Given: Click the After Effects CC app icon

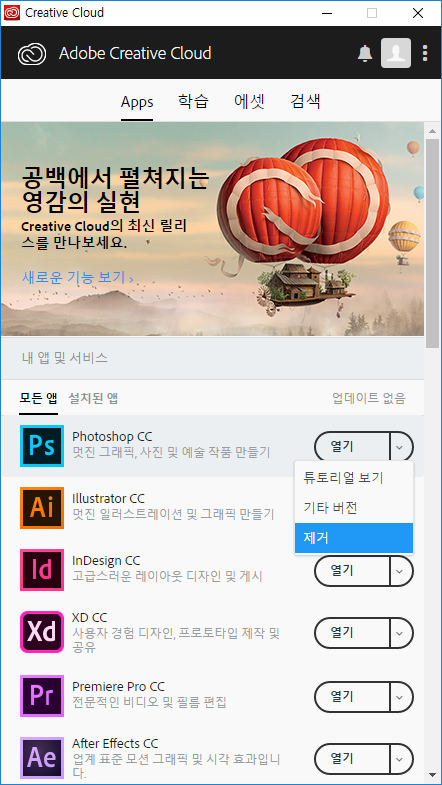Looking at the screenshot, I should tap(42, 758).
